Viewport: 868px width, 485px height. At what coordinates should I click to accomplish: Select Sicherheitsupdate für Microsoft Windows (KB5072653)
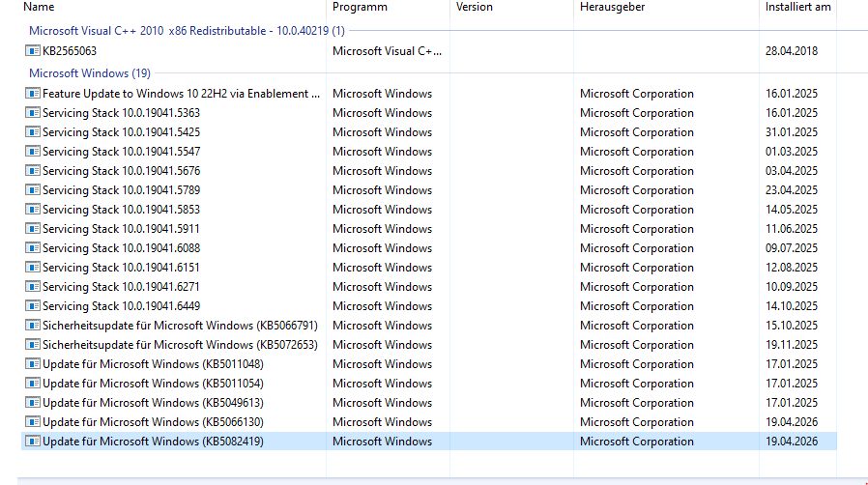click(180, 345)
